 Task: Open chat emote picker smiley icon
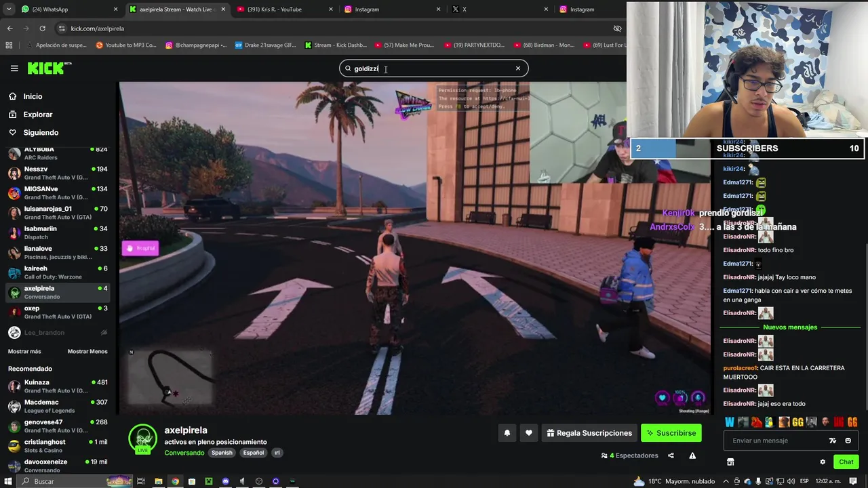(848, 441)
